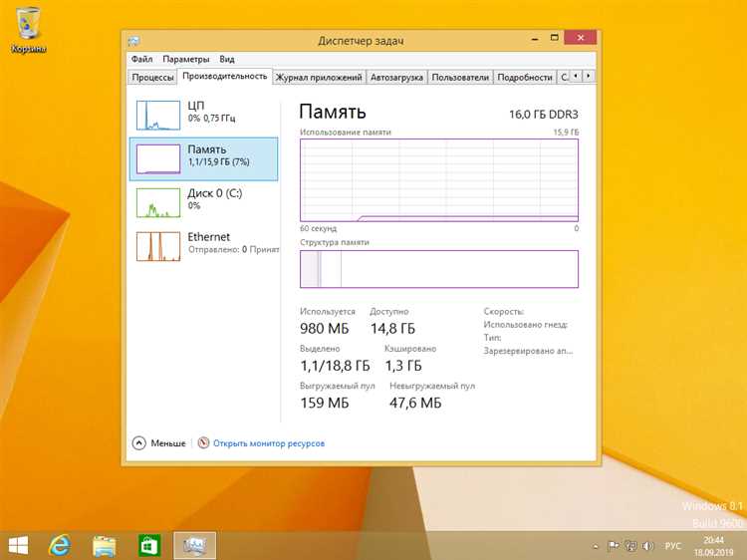Open the Файл menu

tap(141, 59)
